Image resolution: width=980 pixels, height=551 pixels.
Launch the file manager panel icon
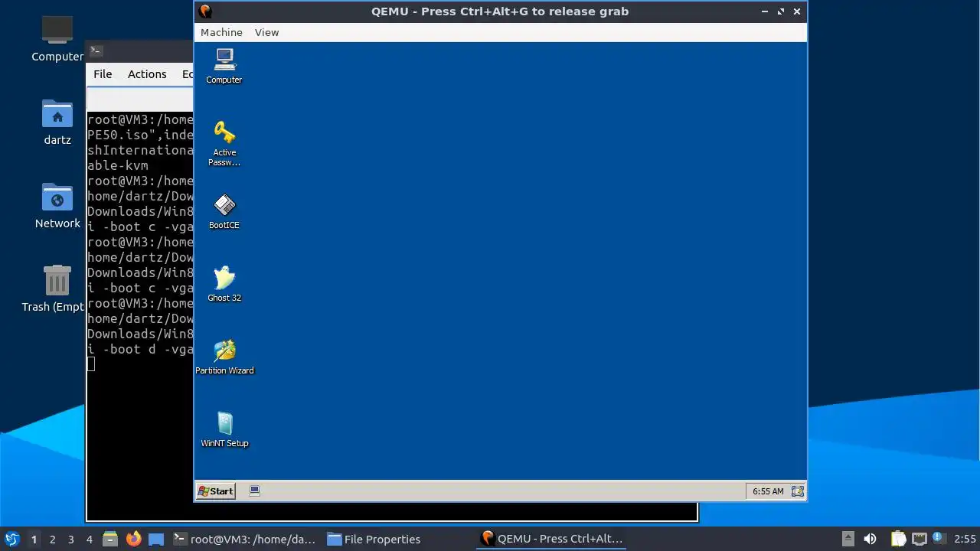click(109, 539)
